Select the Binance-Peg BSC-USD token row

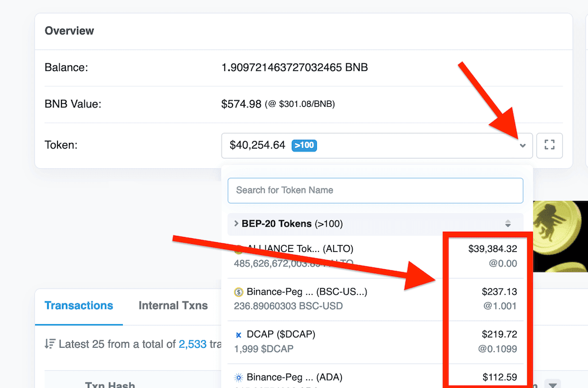pos(376,299)
